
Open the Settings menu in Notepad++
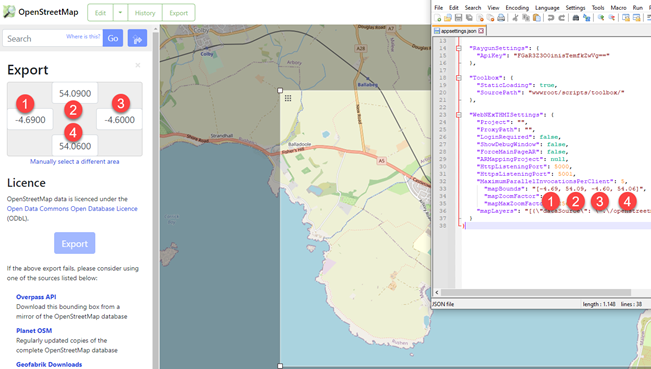[x=575, y=7]
